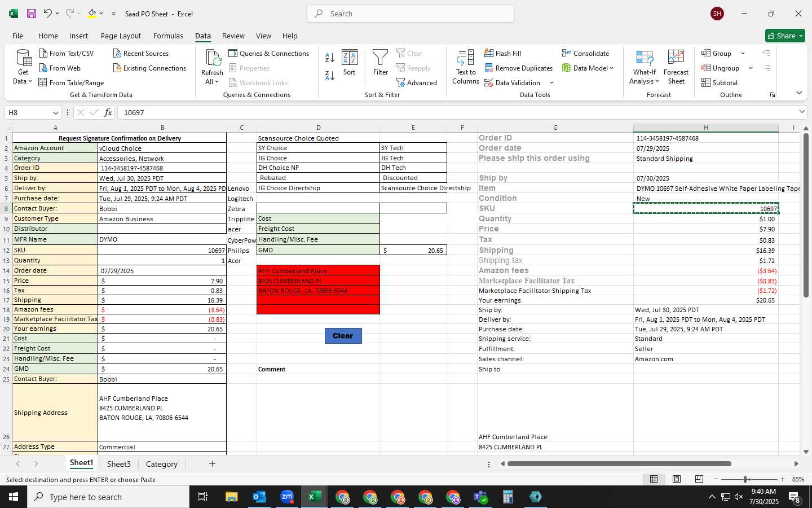Customize Quick Access Toolbar dropdown
The height and width of the screenshot is (508, 812).
[113, 14]
